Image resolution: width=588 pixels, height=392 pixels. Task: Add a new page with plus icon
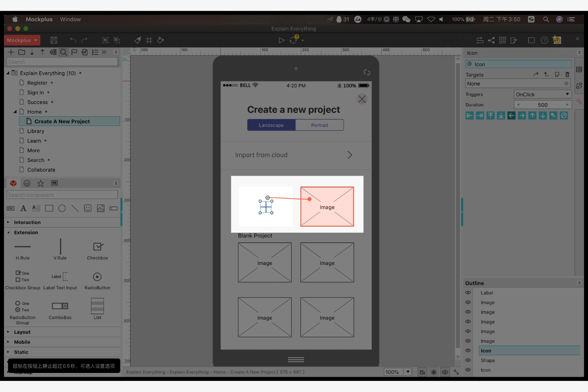pyautogui.click(x=11, y=52)
